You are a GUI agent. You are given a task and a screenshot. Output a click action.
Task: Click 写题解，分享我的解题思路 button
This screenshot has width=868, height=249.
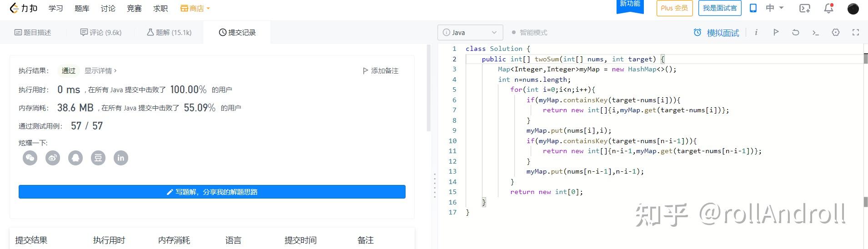[212, 192]
